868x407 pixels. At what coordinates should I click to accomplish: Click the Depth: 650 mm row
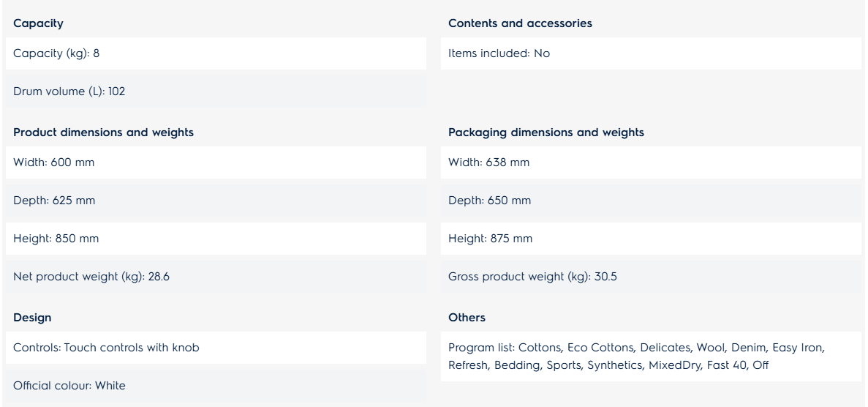pyautogui.click(x=651, y=201)
